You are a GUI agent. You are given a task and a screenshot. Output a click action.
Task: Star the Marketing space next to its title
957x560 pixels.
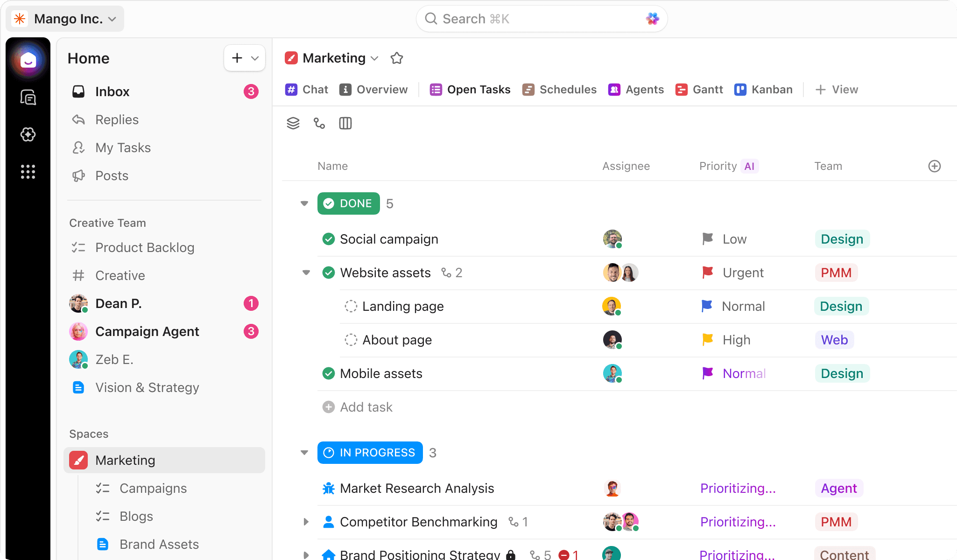point(396,58)
